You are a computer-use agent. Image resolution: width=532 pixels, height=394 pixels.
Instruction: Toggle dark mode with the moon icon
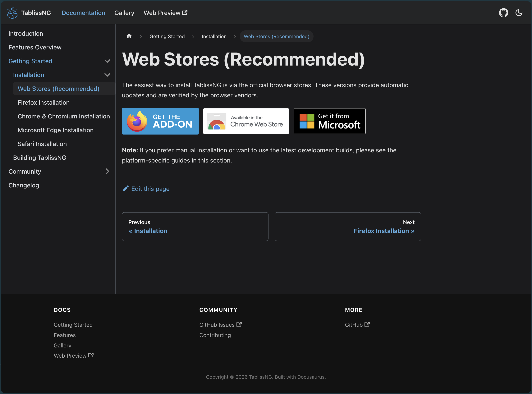click(x=519, y=13)
